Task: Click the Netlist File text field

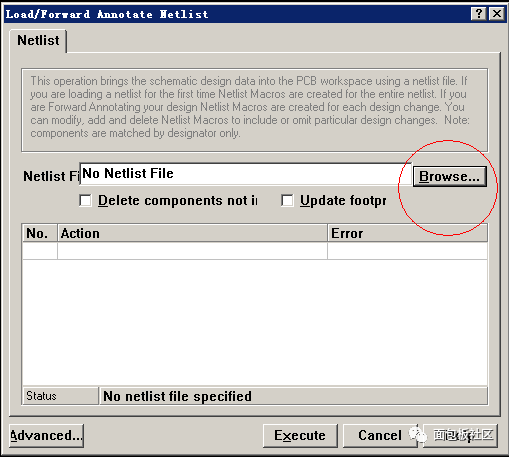Action: click(x=245, y=174)
